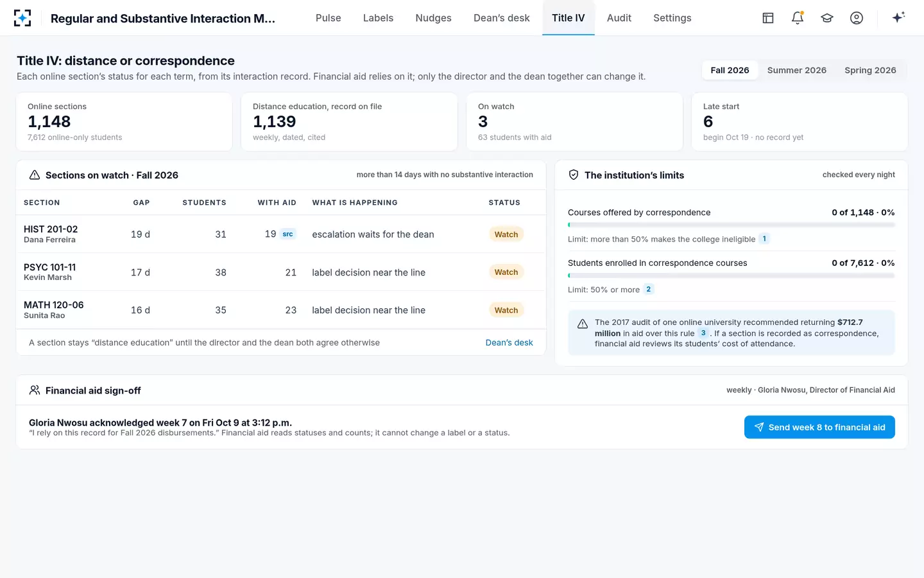Click Watch status for HIST 201-02
The image size is (924, 578).
(506, 234)
